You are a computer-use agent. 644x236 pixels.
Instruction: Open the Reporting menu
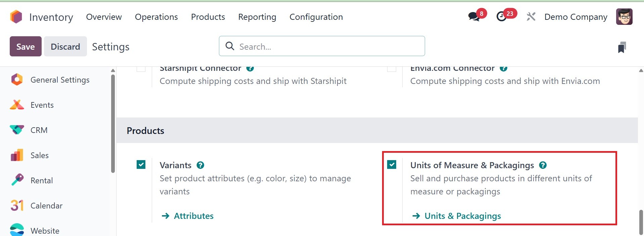pos(257,17)
